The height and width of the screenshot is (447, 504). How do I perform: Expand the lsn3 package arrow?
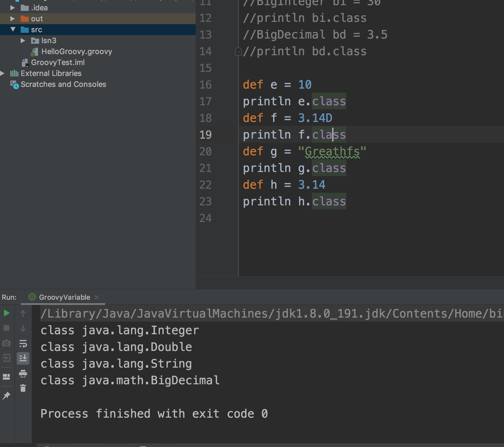pyautogui.click(x=23, y=41)
